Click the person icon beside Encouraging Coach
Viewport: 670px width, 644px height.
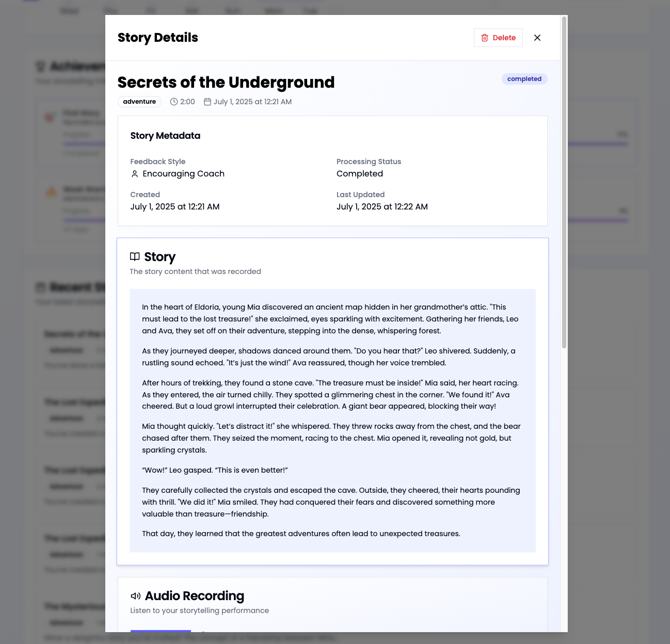[x=135, y=174]
